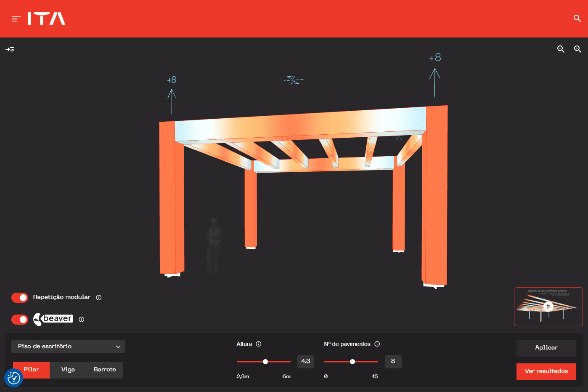Show info next to beaver logo
The width and height of the screenshot is (588, 392).
82,320
